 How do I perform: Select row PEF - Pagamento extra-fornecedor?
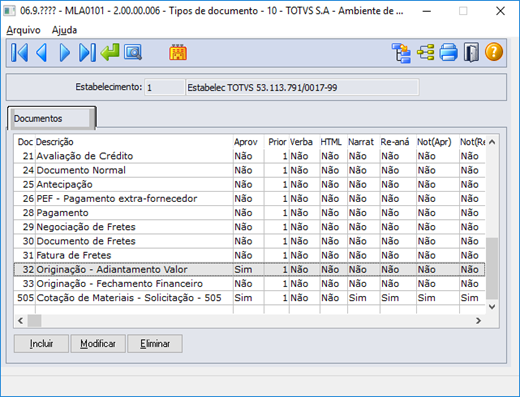pos(249,199)
